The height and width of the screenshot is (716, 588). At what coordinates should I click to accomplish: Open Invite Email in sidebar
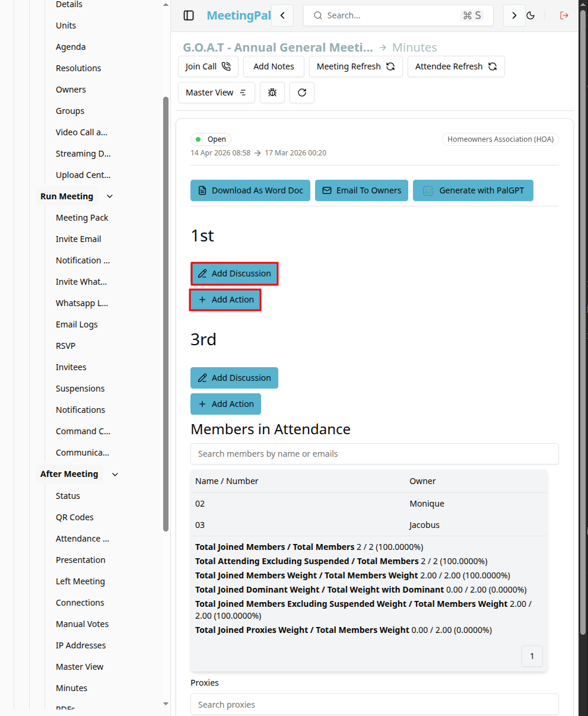pos(78,239)
